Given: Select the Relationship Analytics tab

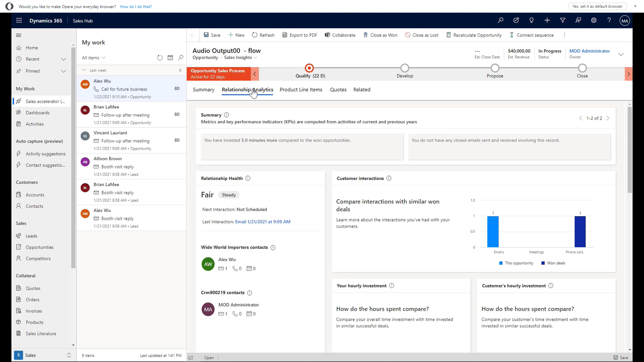Looking at the screenshot, I should click(x=248, y=90).
